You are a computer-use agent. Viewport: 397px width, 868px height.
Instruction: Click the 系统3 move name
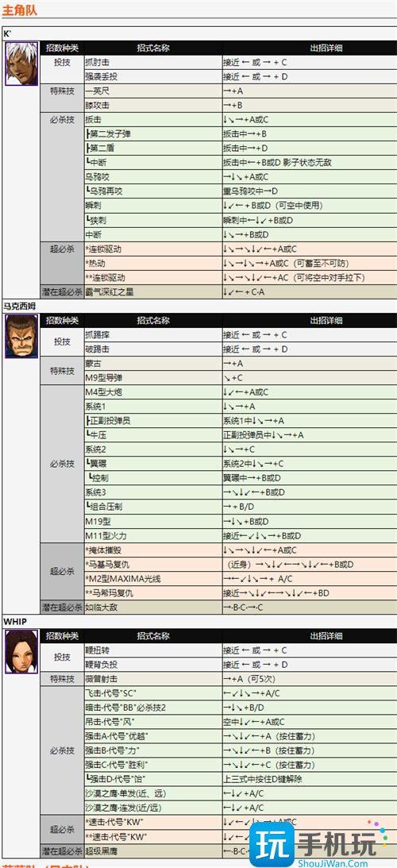[x=95, y=492]
